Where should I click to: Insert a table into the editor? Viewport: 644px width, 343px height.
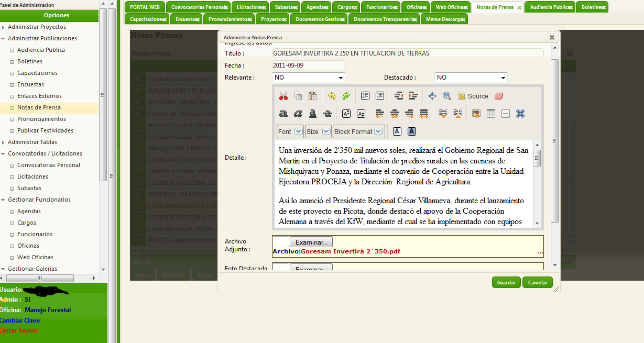coord(491,114)
